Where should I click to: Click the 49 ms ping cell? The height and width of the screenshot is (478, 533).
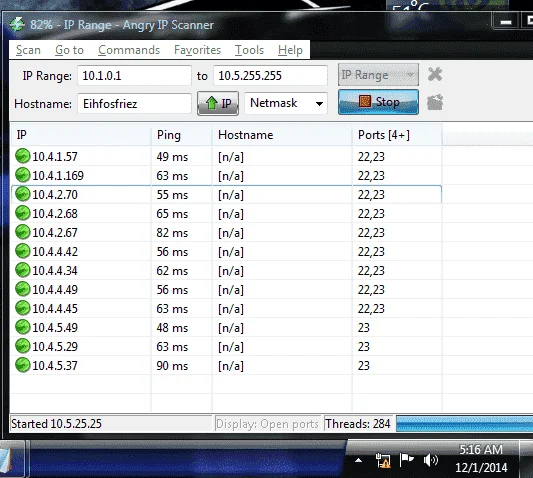pos(172,157)
